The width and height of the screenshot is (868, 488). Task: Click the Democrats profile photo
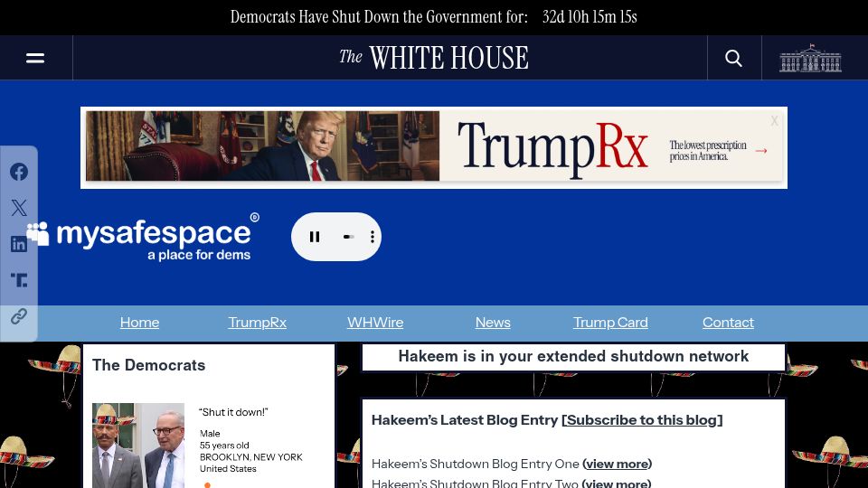[138, 446]
